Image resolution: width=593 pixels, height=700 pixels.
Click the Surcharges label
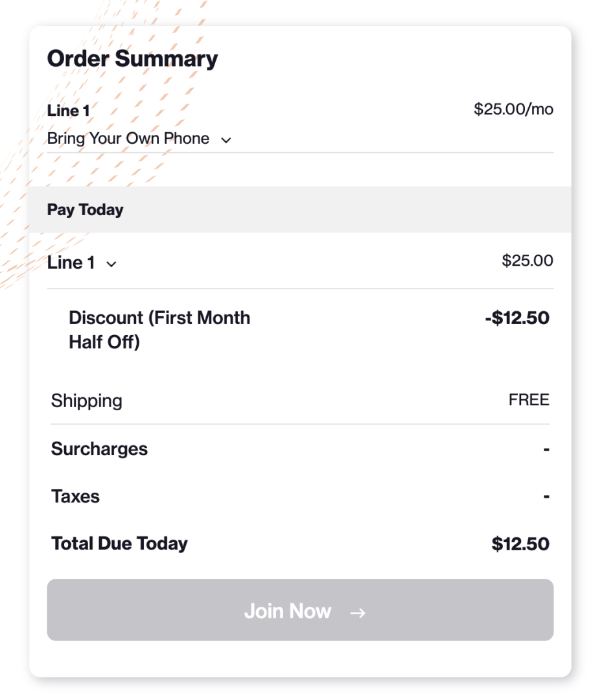point(99,449)
